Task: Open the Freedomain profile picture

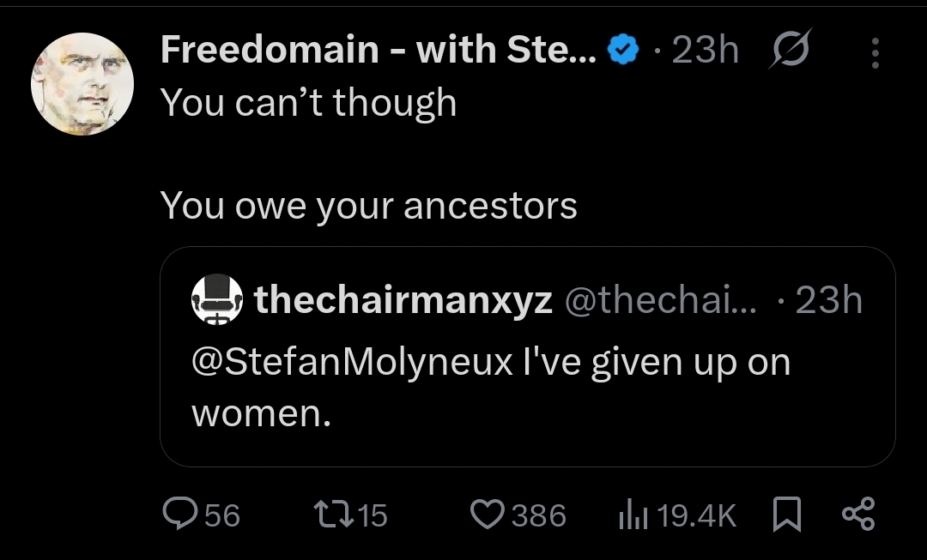Action: [82, 85]
